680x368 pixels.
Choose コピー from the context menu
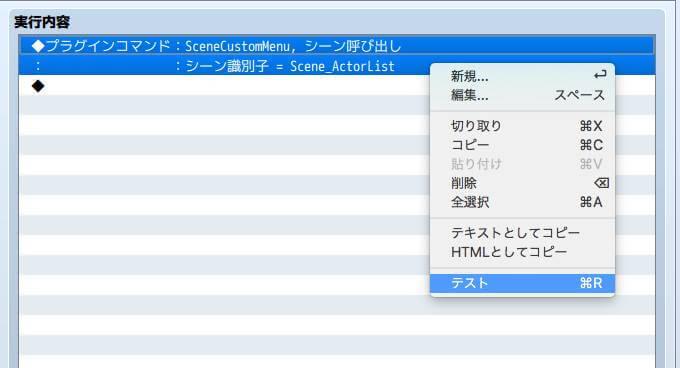(x=522, y=145)
